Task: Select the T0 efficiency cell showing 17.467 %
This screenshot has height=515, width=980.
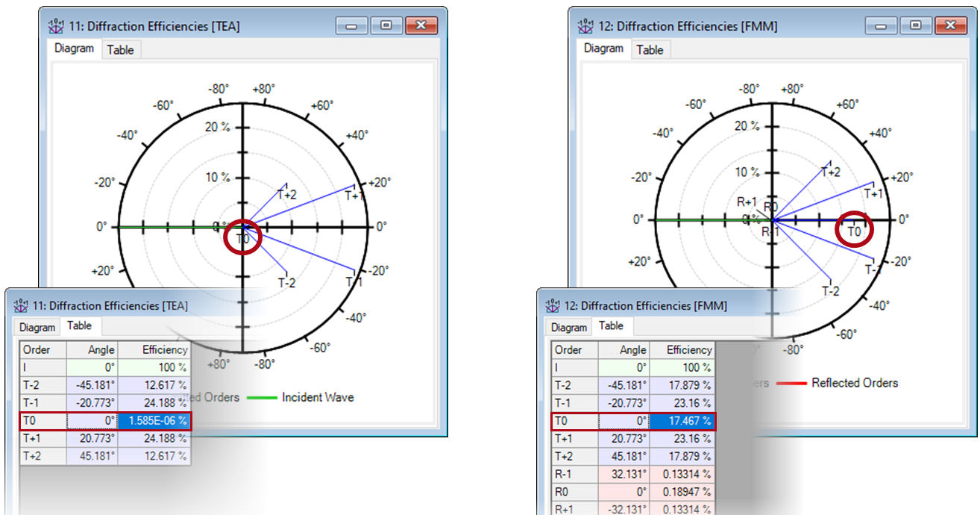Action: [686, 420]
